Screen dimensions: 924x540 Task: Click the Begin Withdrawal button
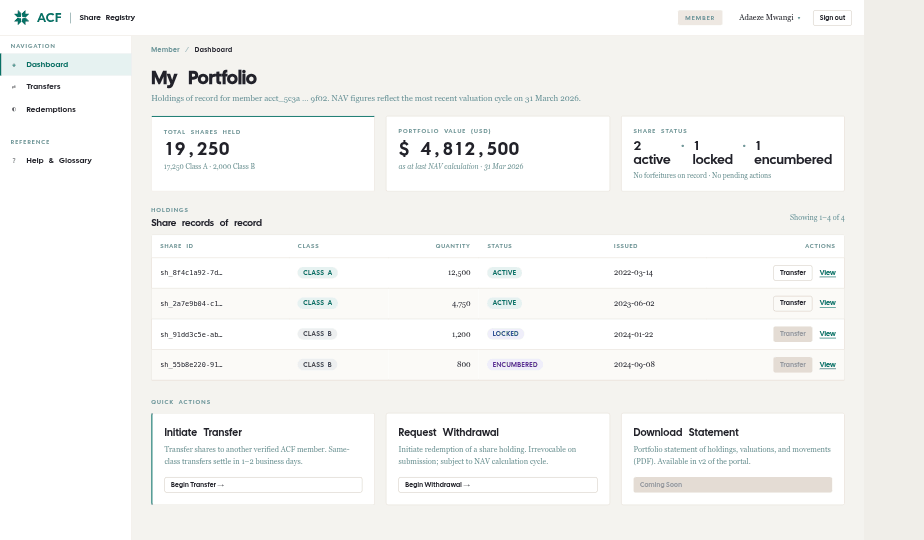pyautogui.click(x=497, y=485)
